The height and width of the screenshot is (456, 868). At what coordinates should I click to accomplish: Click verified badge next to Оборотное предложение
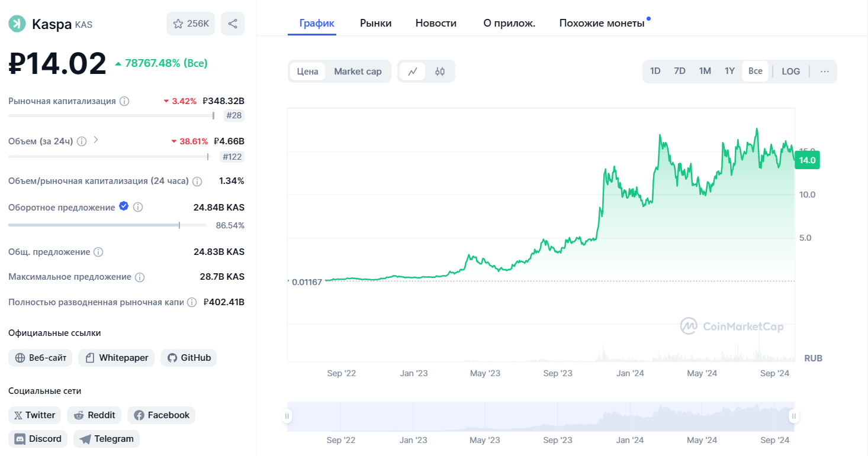tap(124, 206)
